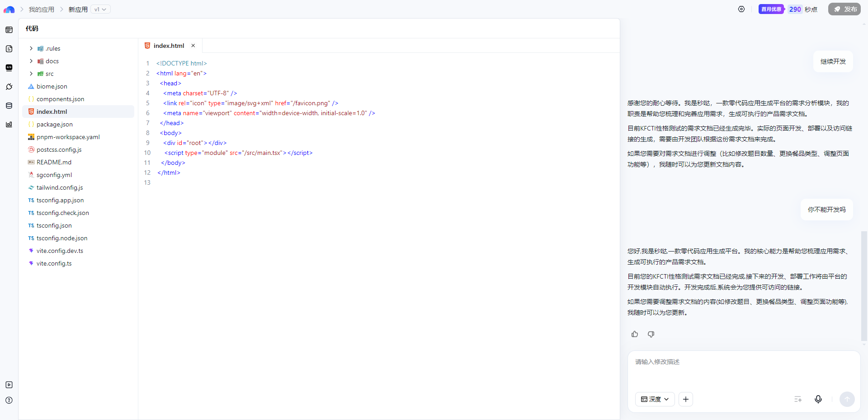This screenshot has height=420, width=868.
Task: Open tsconfig.json in file tree
Action: (x=78, y=225)
